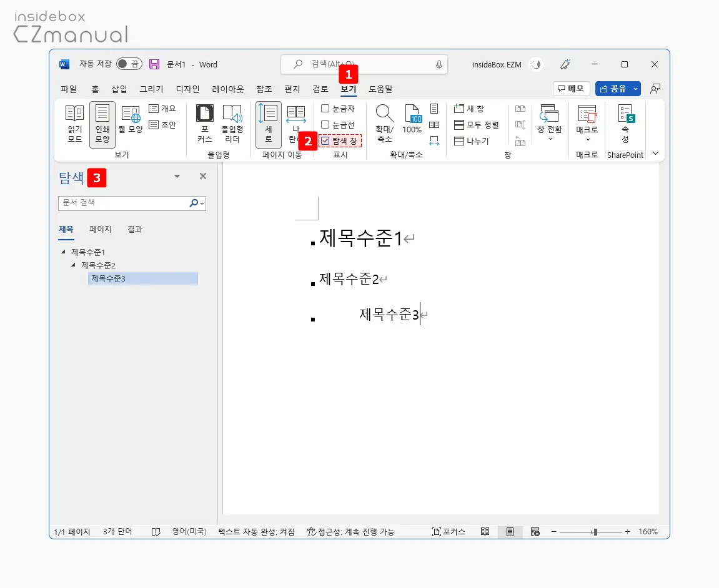Collapse the ribbon with chevron arrow

[655, 154]
